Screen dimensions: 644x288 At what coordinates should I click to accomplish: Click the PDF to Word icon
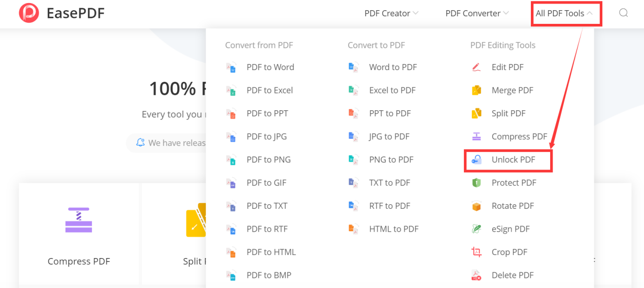[x=231, y=67]
